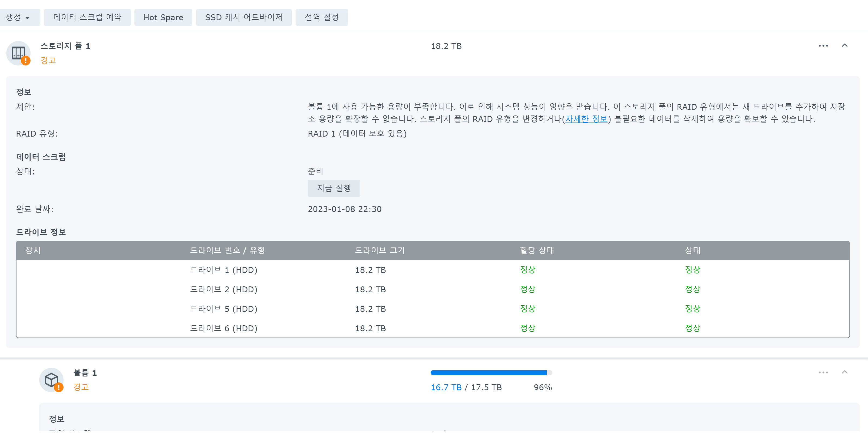Click 할당 상태 정상 for 드라이브 5
This screenshot has height=433, width=868.
pos(528,309)
